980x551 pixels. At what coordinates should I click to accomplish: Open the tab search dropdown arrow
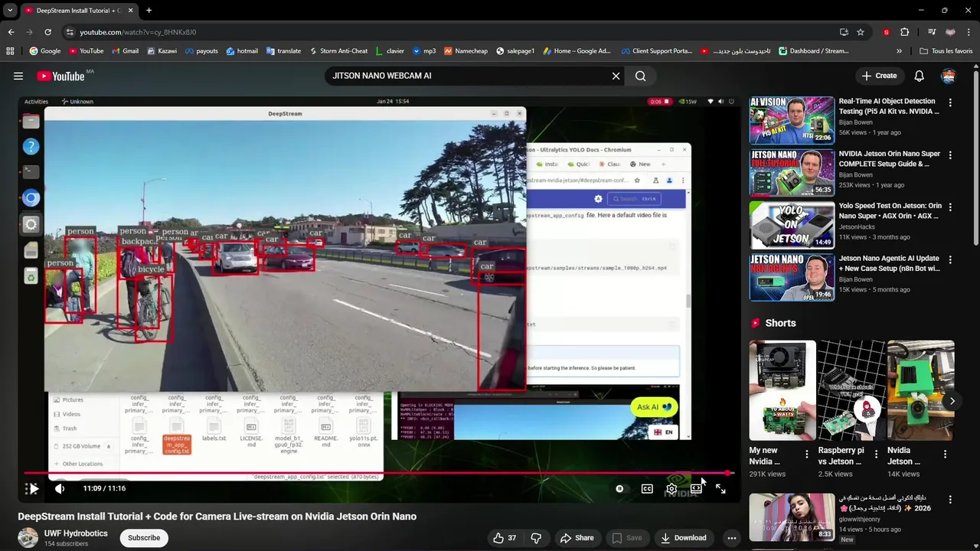pyautogui.click(x=10, y=11)
